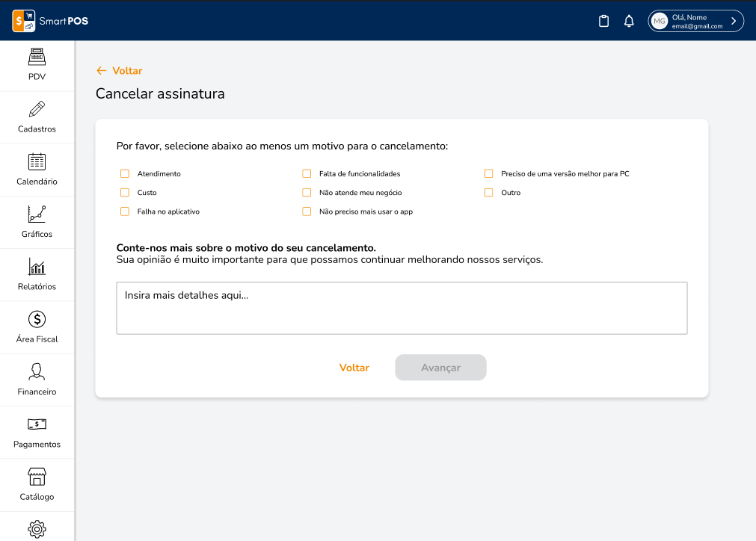This screenshot has width=756, height=541.
Task: Open the Calendário sidebar icon
Action: coord(37,161)
